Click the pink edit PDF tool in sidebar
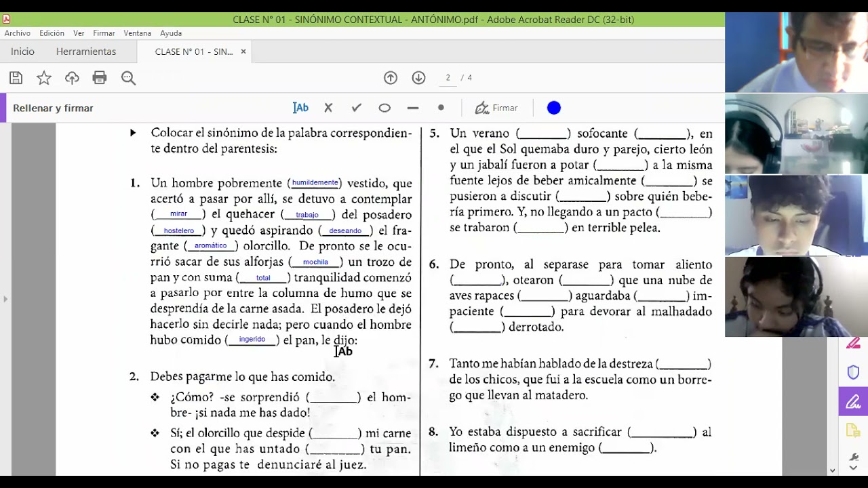868x488 pixels. (x=853, y=344)
